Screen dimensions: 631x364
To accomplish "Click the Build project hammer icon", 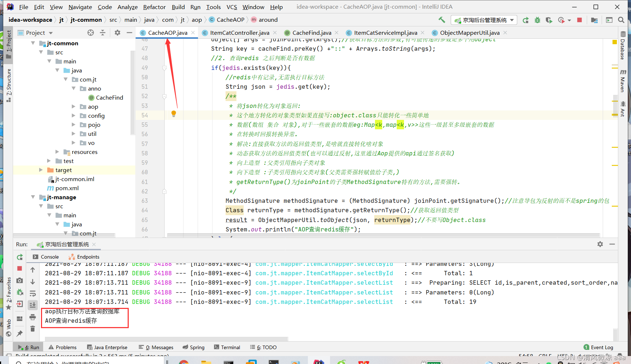I will click(442, 20).
